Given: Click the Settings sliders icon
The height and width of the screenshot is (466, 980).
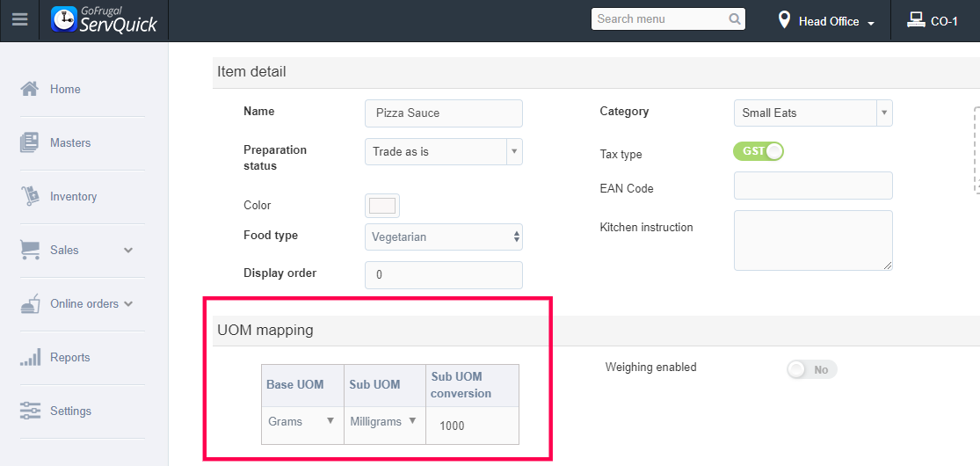Looking at the screenshot, I should point(30,411).
